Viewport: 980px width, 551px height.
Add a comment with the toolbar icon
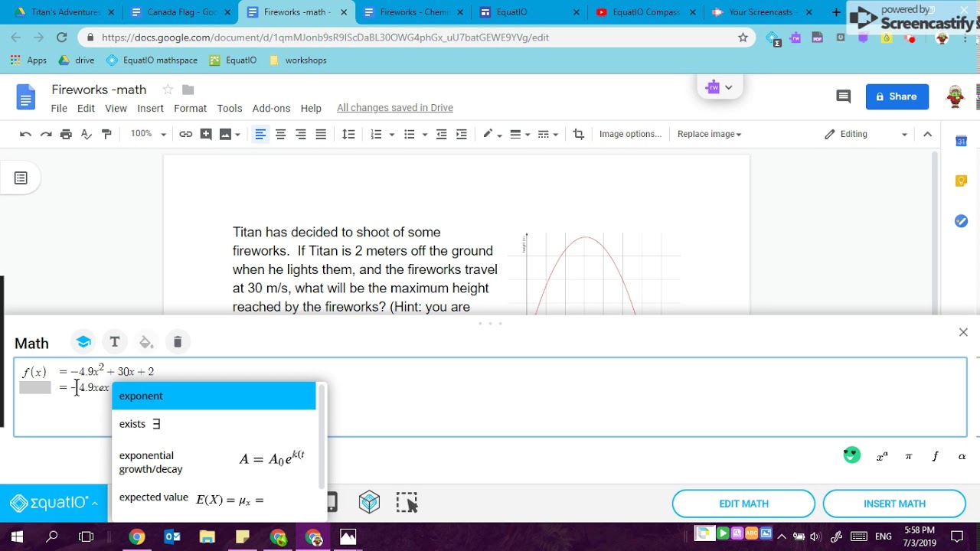(x=206, y=134)
